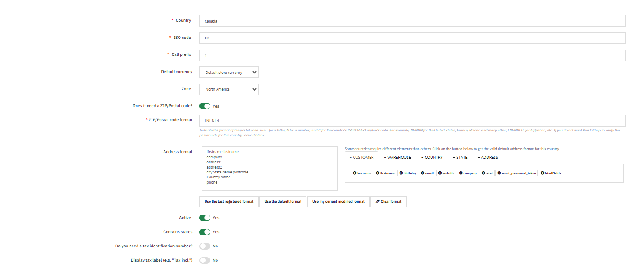Insert the htmlFields tag

pyautogui.click(x=551, y=173)
